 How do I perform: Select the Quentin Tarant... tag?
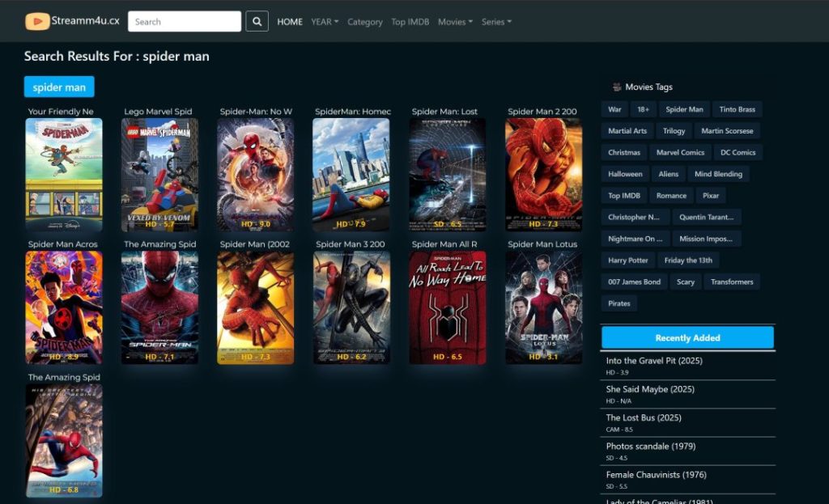click(x=706, y=218)
